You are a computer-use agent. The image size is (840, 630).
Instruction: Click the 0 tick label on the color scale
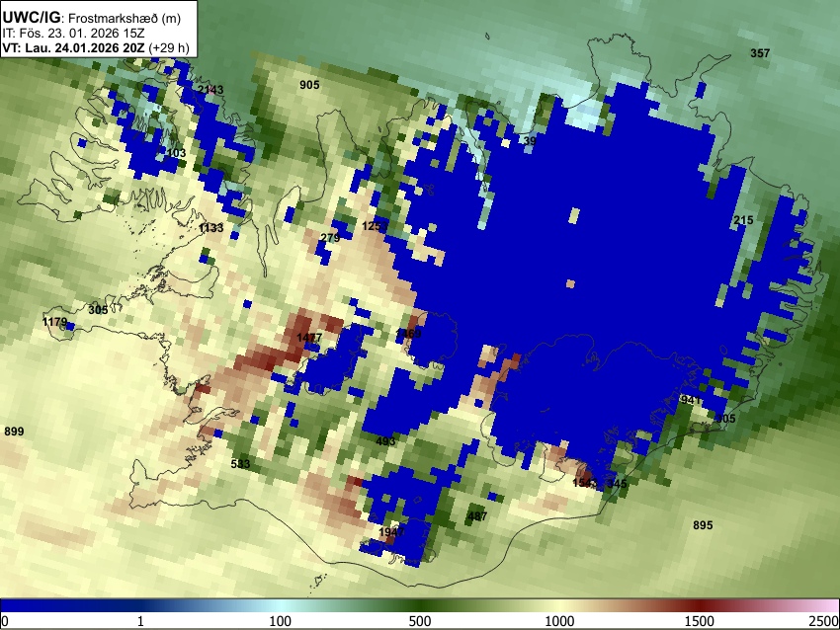pyautogui.click(x=5, y=621)
